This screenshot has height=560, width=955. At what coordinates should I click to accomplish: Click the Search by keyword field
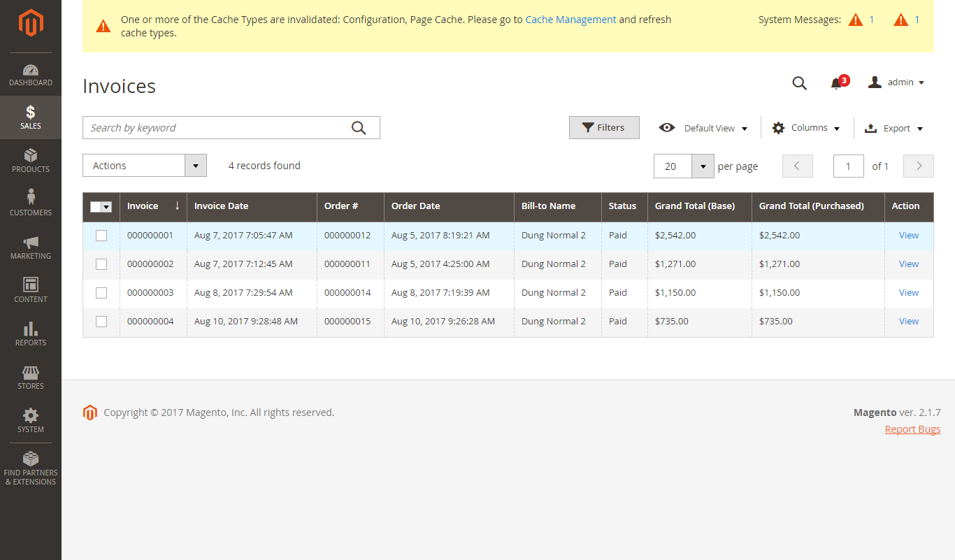217,128
